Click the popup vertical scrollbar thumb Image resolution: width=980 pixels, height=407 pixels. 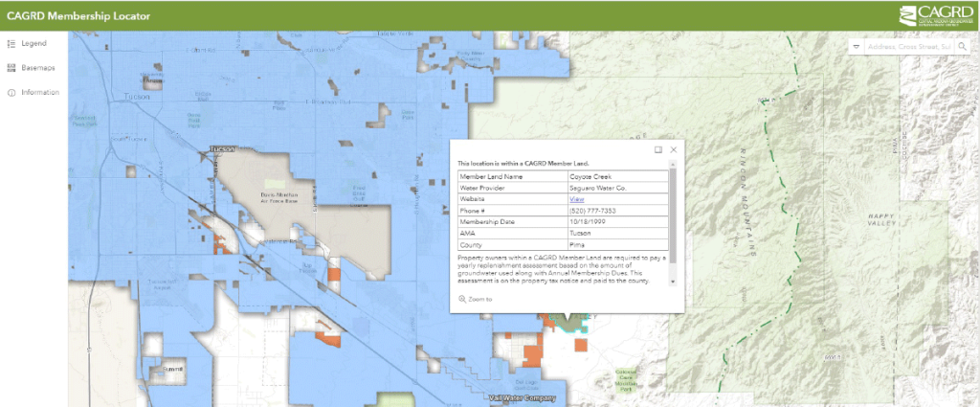pos(673,215)
